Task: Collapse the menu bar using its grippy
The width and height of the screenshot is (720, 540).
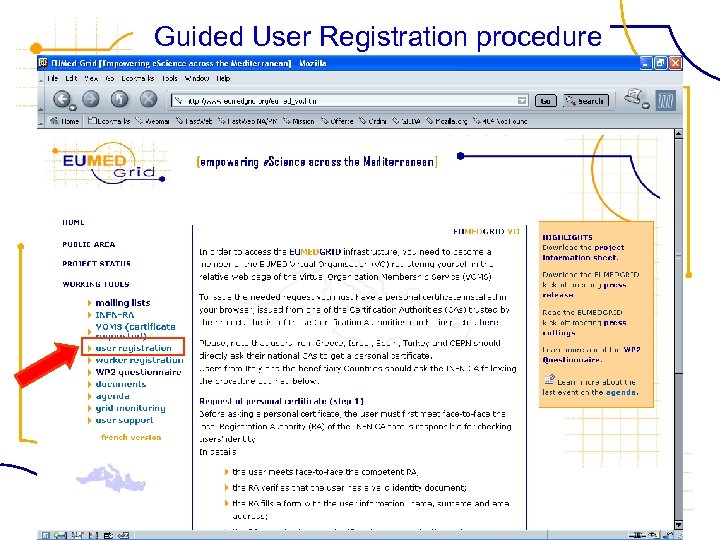Action: 40,79
